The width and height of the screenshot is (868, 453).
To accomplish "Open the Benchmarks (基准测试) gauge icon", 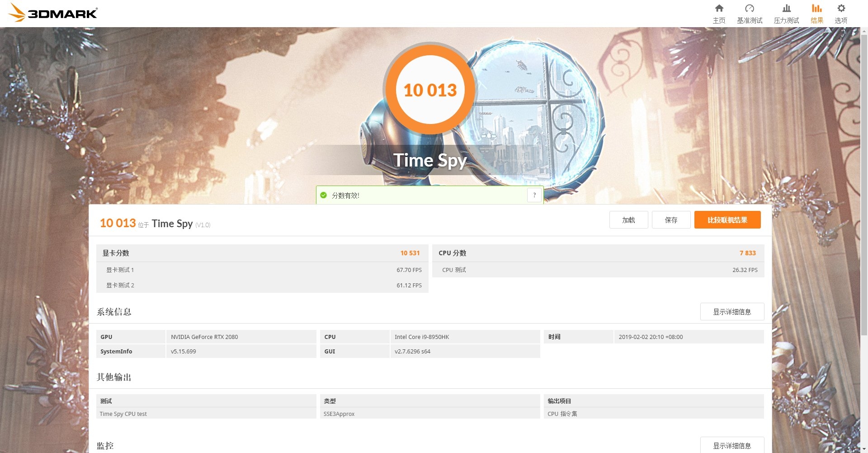I will pyautogui.click(x=750, y=8).
